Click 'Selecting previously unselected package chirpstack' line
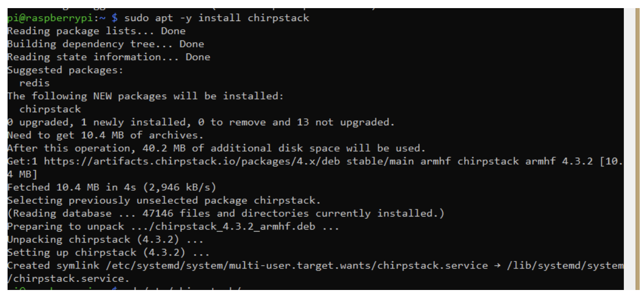The height and width of the screenshot is (297, 644). click(x=164, y=200)
